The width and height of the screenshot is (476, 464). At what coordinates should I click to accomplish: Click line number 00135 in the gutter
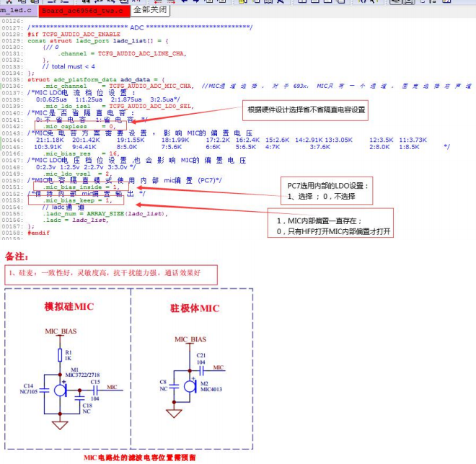click(12, 80)
